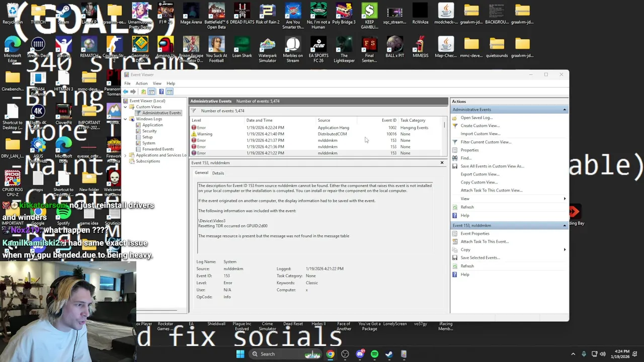
Task: Open the Setup log
Action: click(x=147, y=137)
